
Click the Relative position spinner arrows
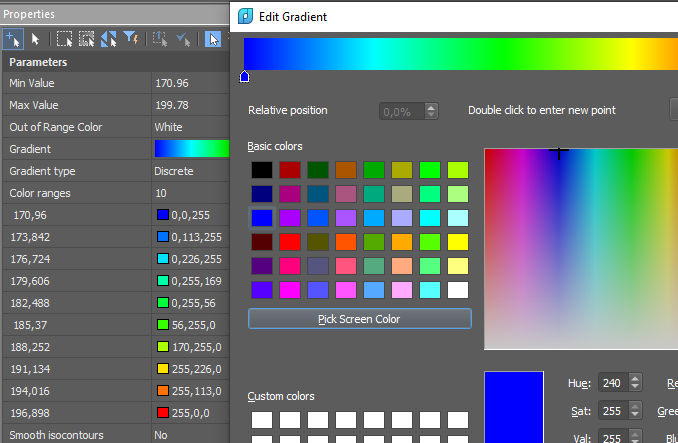[x=431, y=111]
